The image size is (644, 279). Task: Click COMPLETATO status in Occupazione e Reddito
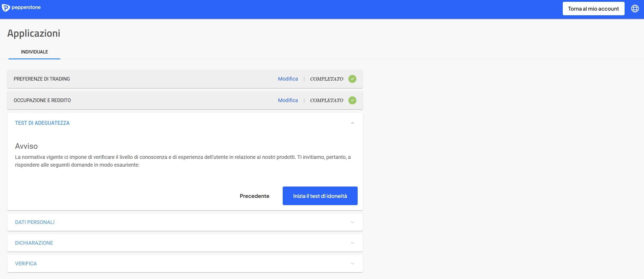[x=327, y=100]
